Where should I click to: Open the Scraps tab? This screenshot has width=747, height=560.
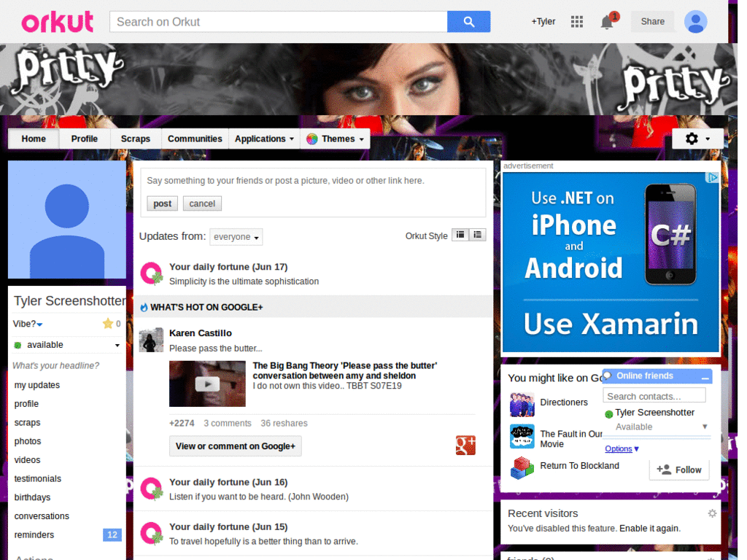click(x=135, y=139)
